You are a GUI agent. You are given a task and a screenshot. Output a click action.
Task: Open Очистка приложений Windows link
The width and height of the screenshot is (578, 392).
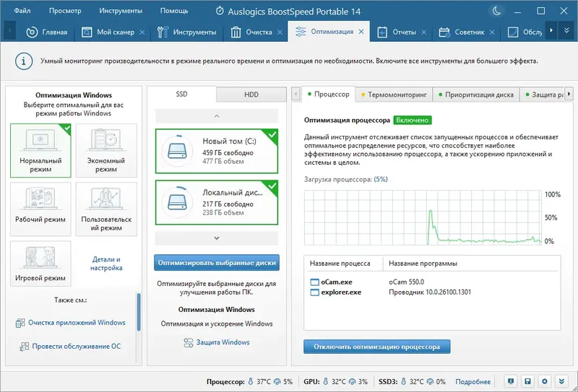[77, 323]
